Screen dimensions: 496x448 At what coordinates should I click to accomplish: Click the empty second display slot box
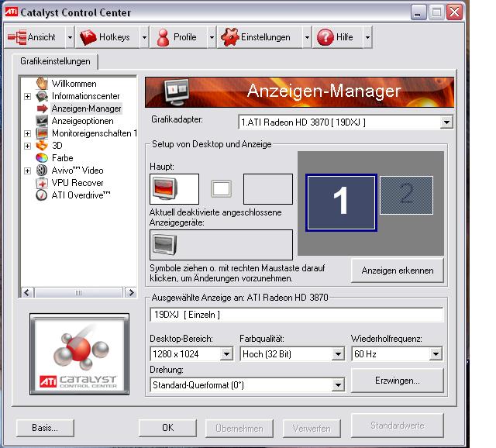268,189
